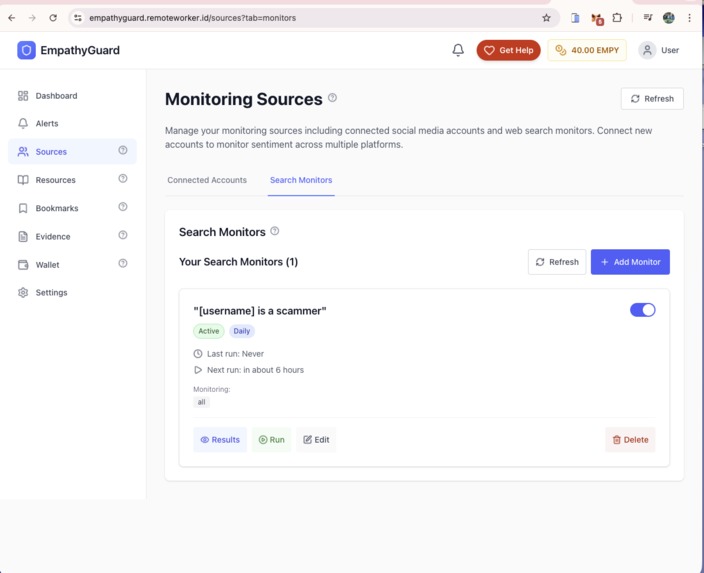Screen dimensions: 704x573
Task: Click the extension icon with red badge
Action: pos(596,18)
